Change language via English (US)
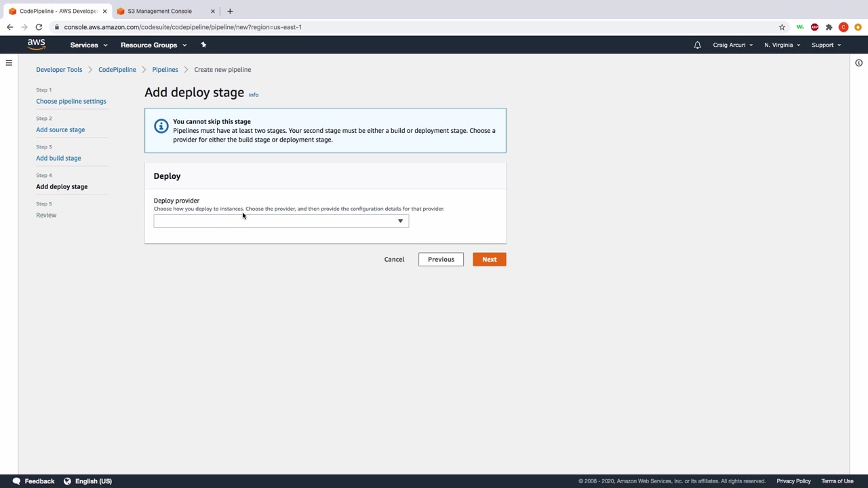868x488 pixels. pyautogui.click(x=94, y=481)
